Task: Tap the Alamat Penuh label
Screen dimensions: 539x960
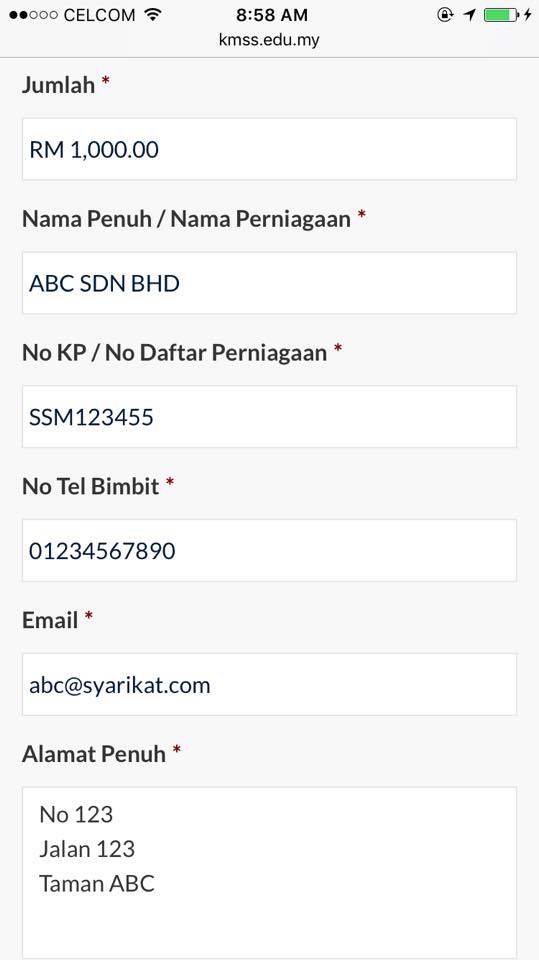Action: 94,754
